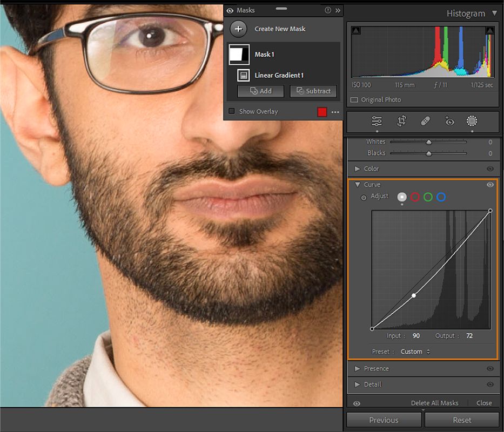Viewport: 504px width, 432px height.
Task: Select the red channel curve
Action: pyautogui.click(x=414, y=197)
